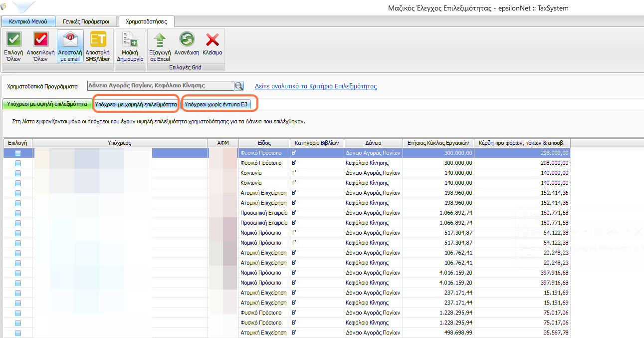Sort by Κατηγορία Βιβλίων column header
The width and height of the screenshot is (644, 338).
click(x=317, y=143)
